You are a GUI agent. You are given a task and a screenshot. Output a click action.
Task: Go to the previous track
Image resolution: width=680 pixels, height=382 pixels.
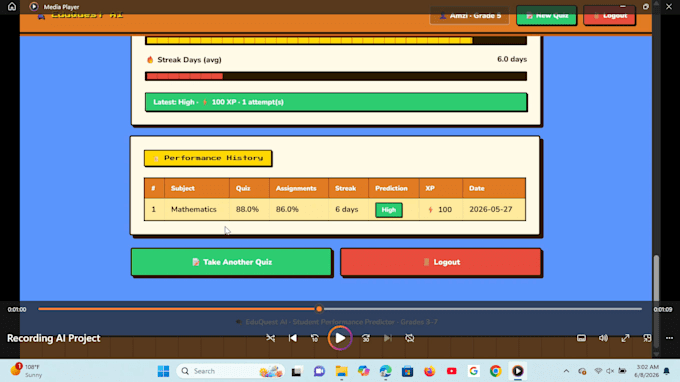(x=293, y=338)
